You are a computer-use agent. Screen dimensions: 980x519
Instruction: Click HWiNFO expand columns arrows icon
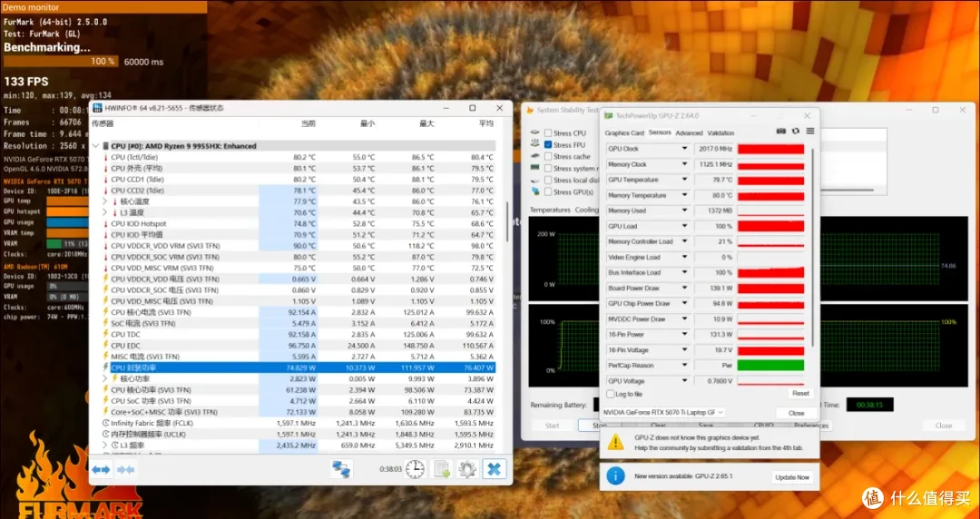tap(102, 469)
